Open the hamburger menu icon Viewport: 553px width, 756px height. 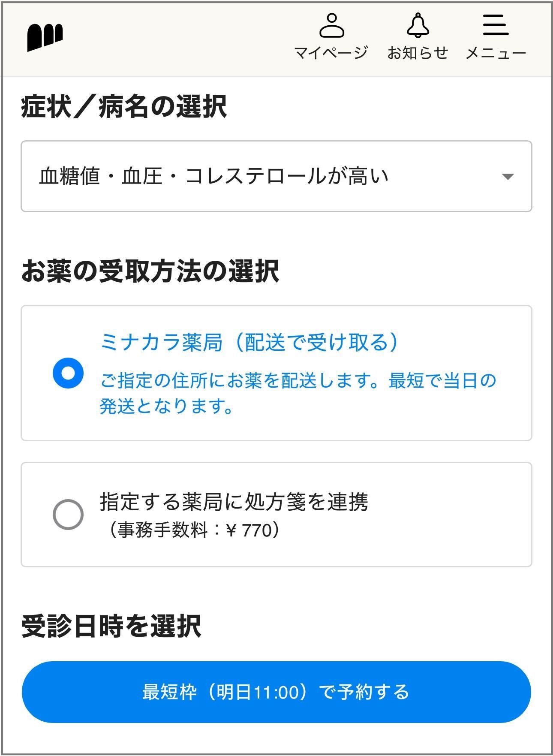[x=496, y=25]
